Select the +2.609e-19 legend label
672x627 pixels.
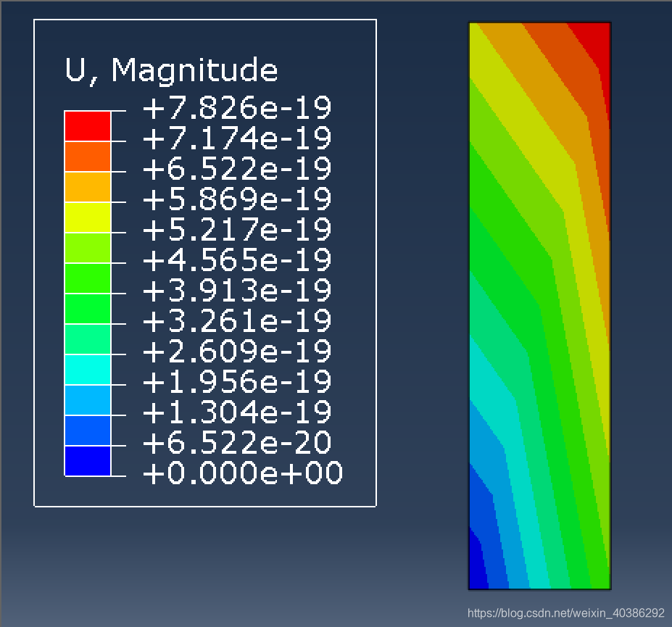237,352
